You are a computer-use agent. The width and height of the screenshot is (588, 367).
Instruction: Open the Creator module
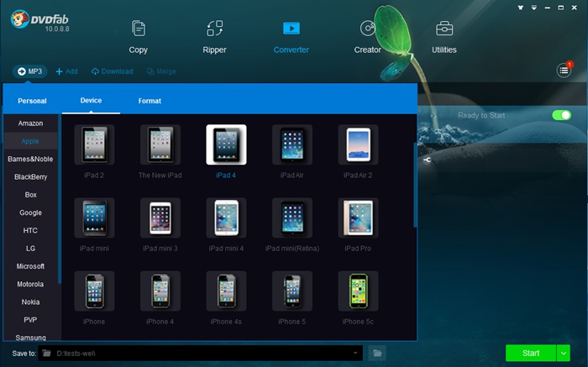368,37
